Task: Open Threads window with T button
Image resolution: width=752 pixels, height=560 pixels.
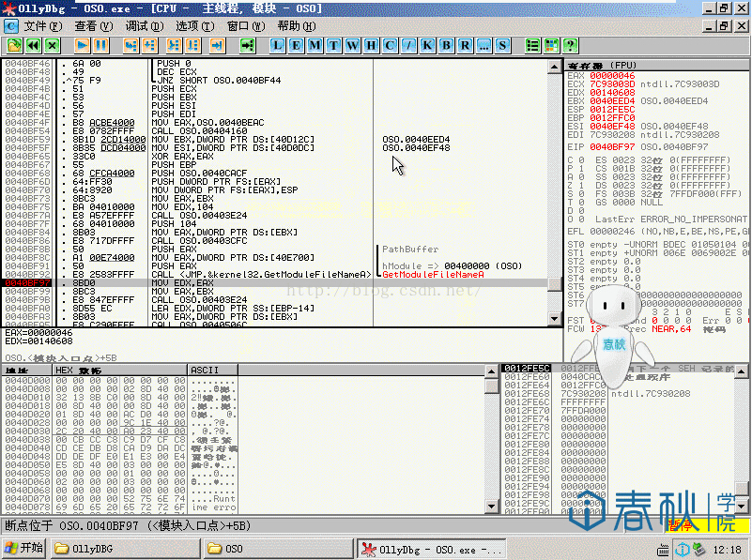Action: point(333,46)
